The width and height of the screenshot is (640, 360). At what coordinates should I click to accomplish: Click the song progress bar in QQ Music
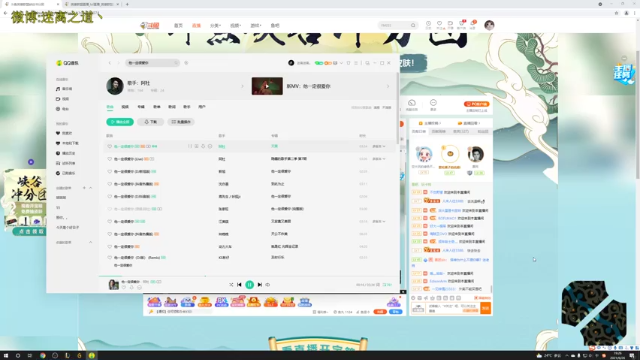[x=249, y=276]
